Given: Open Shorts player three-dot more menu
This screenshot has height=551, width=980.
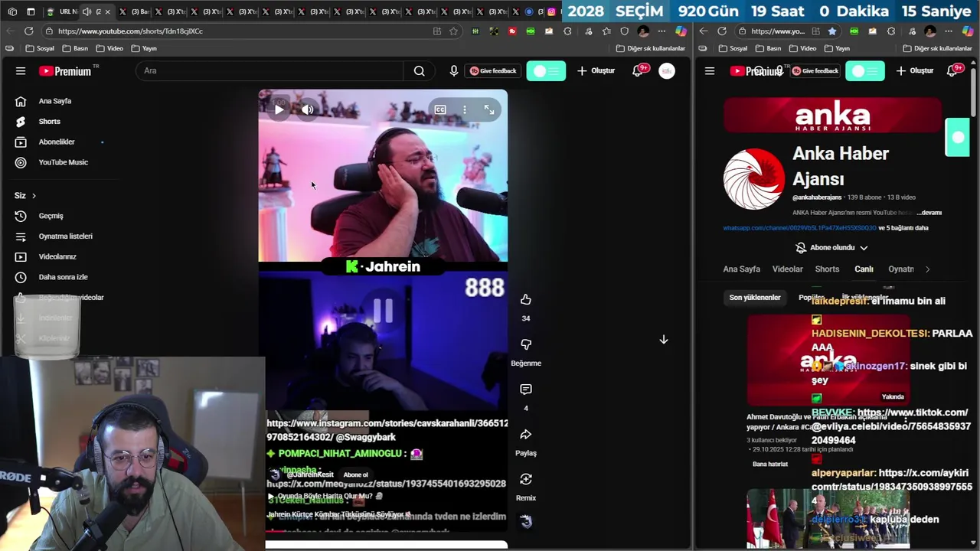Looking at the screenshot, I should [465, 110].
